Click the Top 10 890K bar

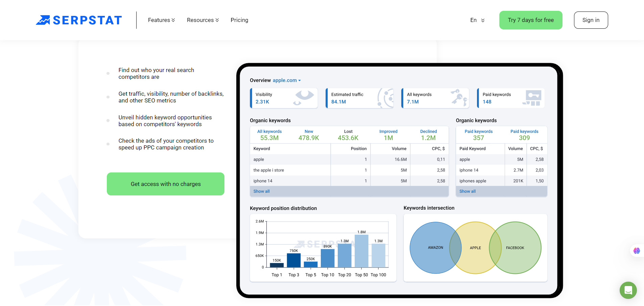328,258
